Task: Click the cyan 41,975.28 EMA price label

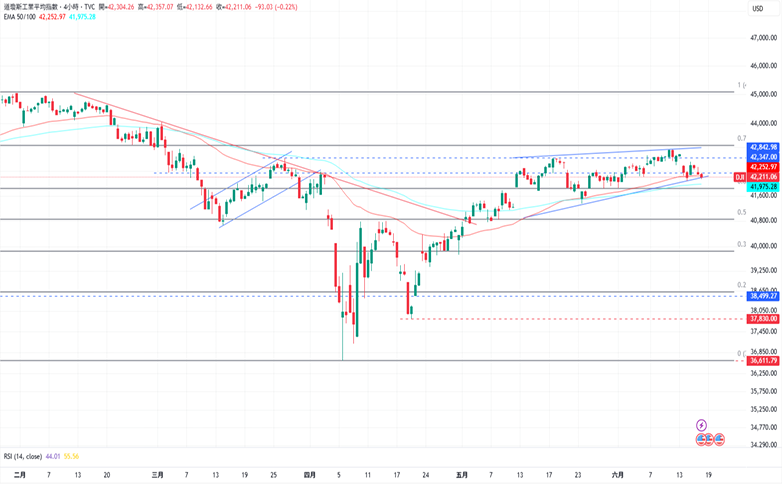Action: pos(764,187)
